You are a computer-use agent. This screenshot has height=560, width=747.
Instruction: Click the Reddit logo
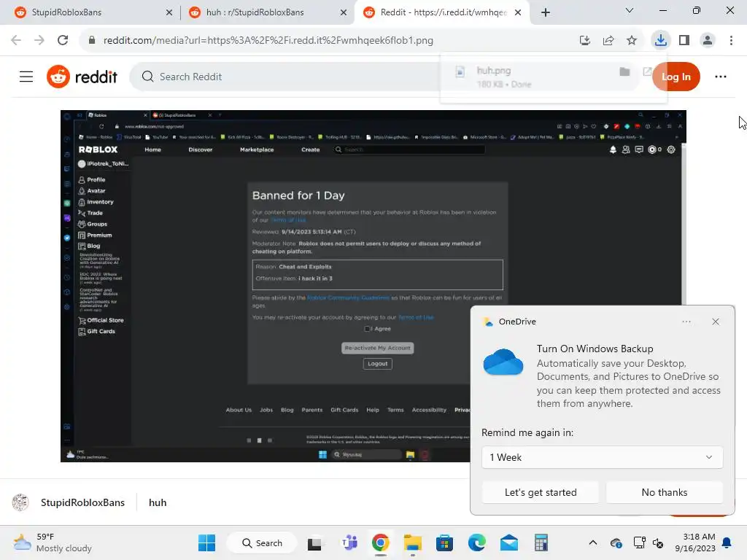(82, 77)
